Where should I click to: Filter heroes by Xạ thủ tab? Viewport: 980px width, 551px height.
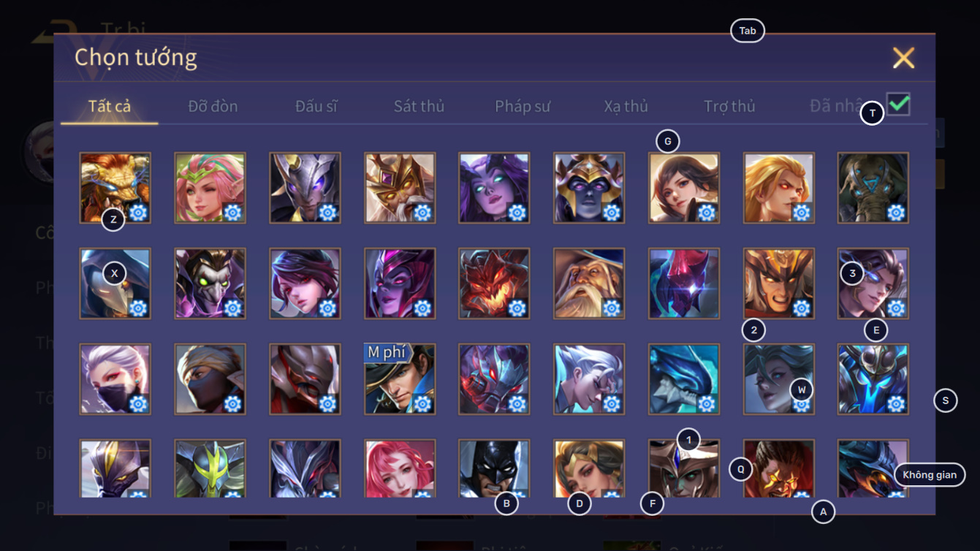tap(626, 106)
